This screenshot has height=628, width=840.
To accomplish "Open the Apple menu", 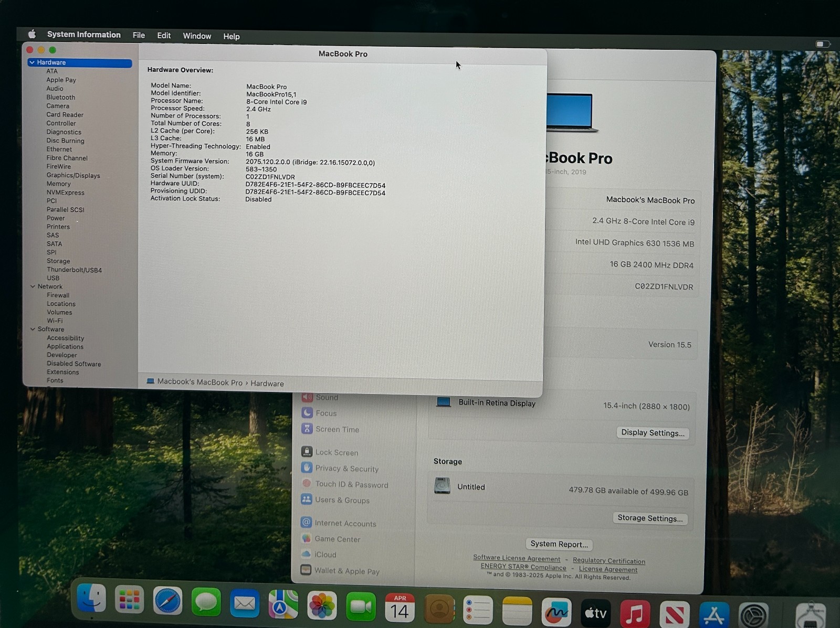I will pyautogui.click(x=32, y=35).
